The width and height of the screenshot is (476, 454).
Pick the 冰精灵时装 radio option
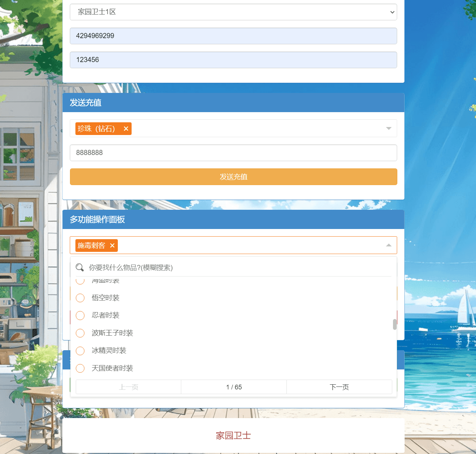point(80,351)
